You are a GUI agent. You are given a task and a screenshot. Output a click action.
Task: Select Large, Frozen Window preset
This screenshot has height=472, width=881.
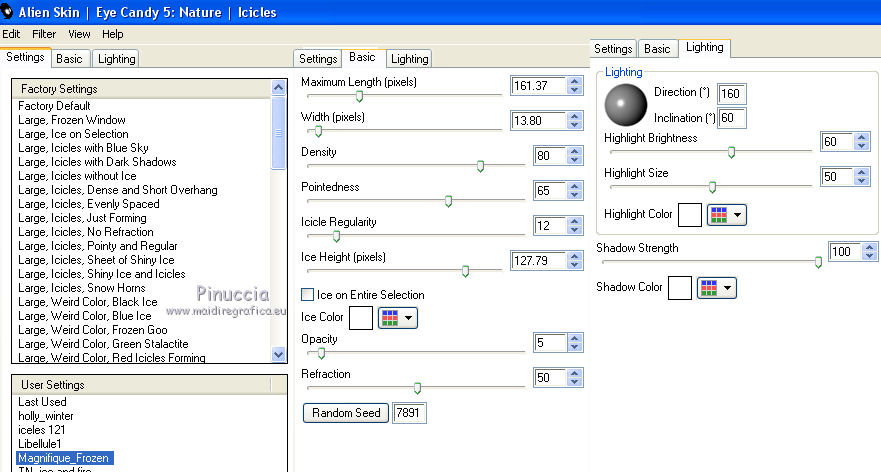[71, 120]
